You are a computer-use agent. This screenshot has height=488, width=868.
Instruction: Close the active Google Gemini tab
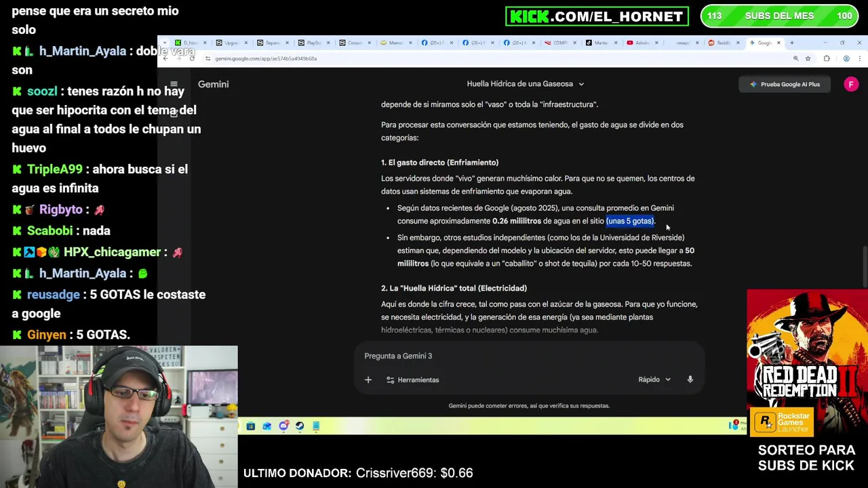[778, 43]
